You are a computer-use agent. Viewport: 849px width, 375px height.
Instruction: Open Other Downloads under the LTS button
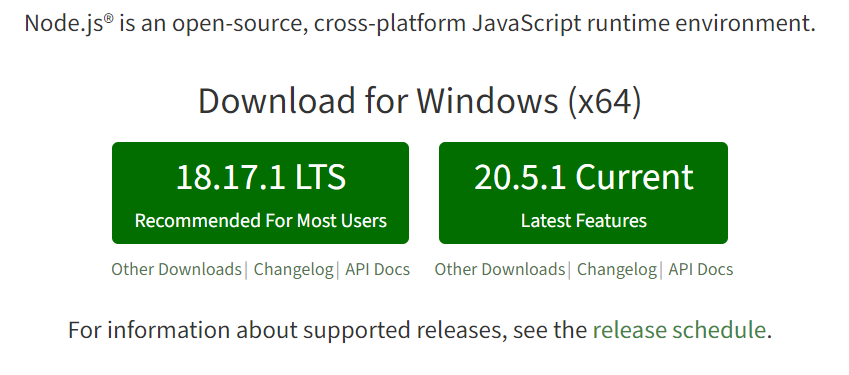(x=177, y=269)
